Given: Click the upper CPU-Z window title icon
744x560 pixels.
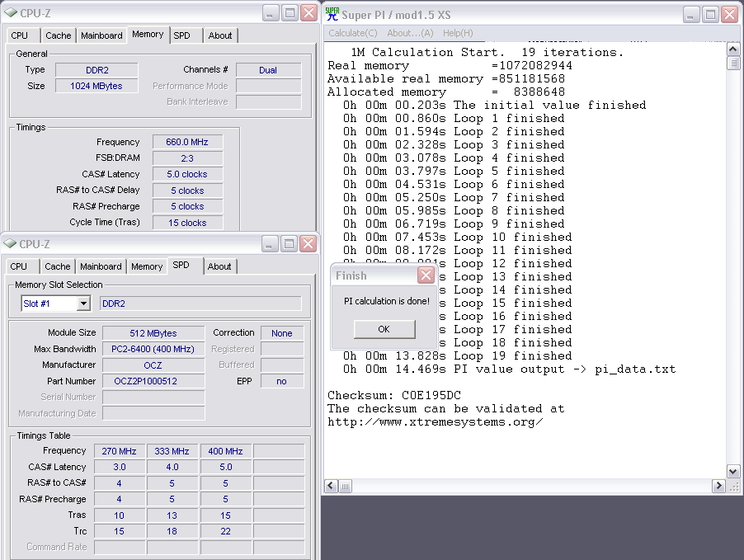Looking at the screenshot, I should pos(10,13).
